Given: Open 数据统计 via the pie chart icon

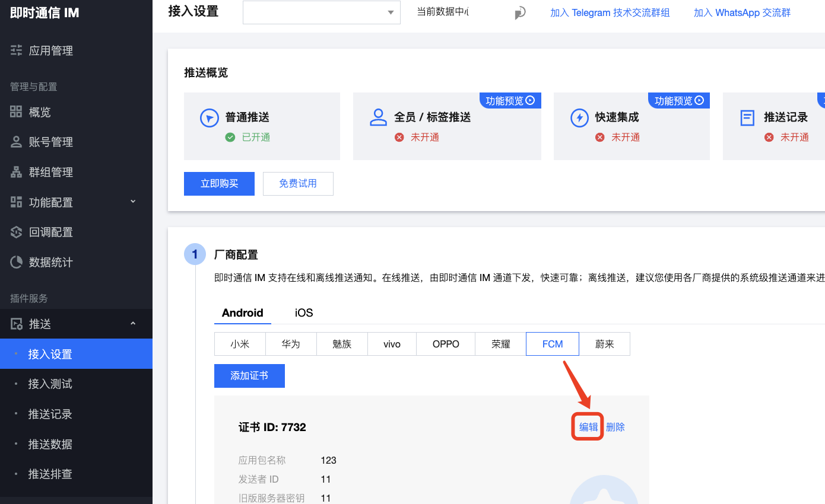Looking at the screenshot, I should coord(17,262).
